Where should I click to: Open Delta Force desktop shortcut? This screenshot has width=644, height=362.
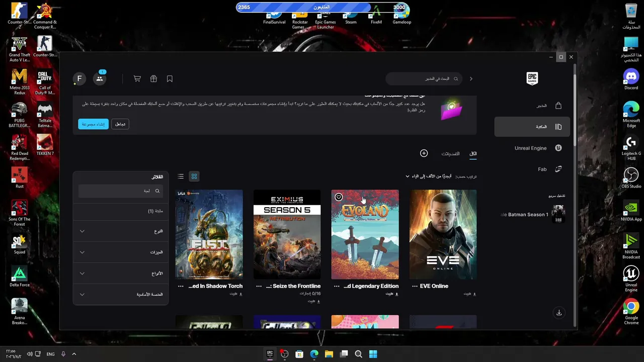tap(20, 277)
